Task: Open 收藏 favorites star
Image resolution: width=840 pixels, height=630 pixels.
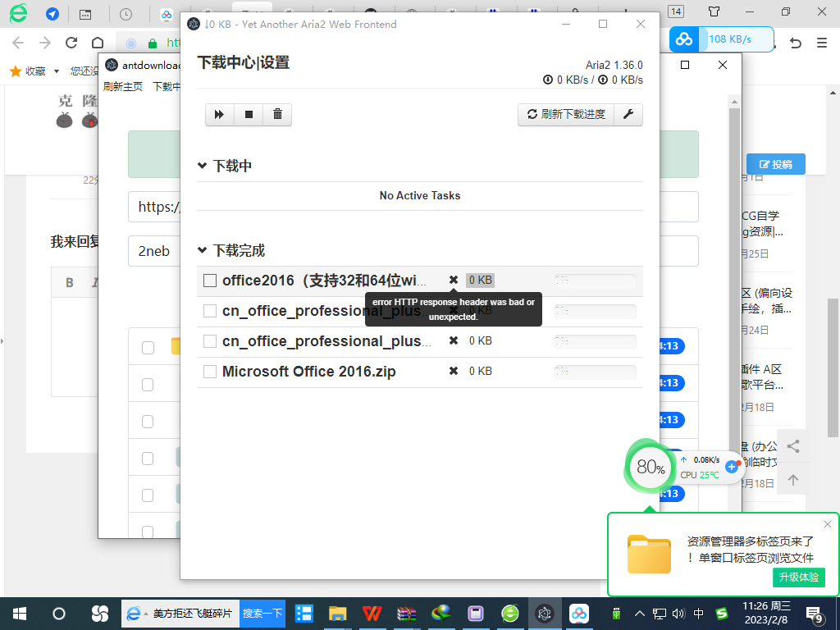Action: tap(16, 71)
